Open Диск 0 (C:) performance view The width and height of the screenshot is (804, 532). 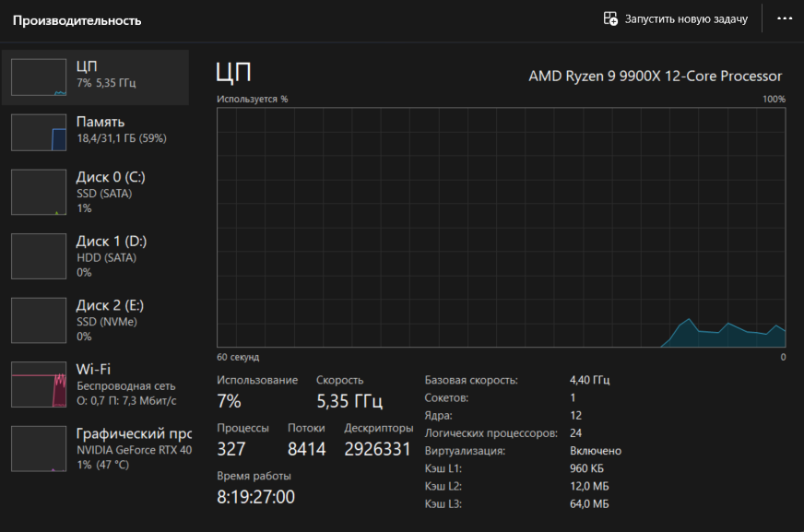click(95, 192)
